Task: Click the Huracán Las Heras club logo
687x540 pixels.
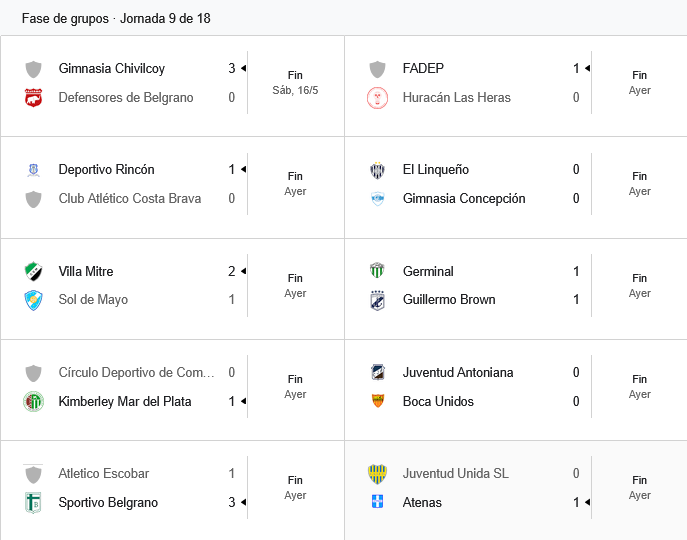Action: (x=377, y=97)
